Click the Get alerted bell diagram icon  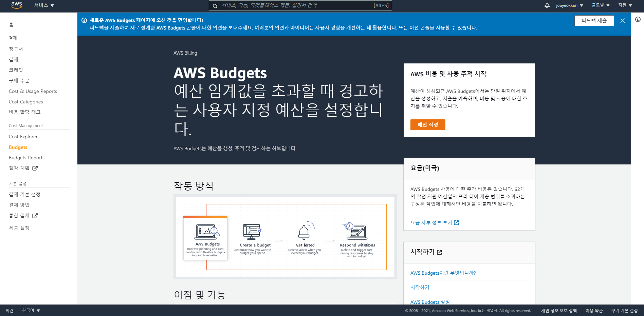pos(306,231)
